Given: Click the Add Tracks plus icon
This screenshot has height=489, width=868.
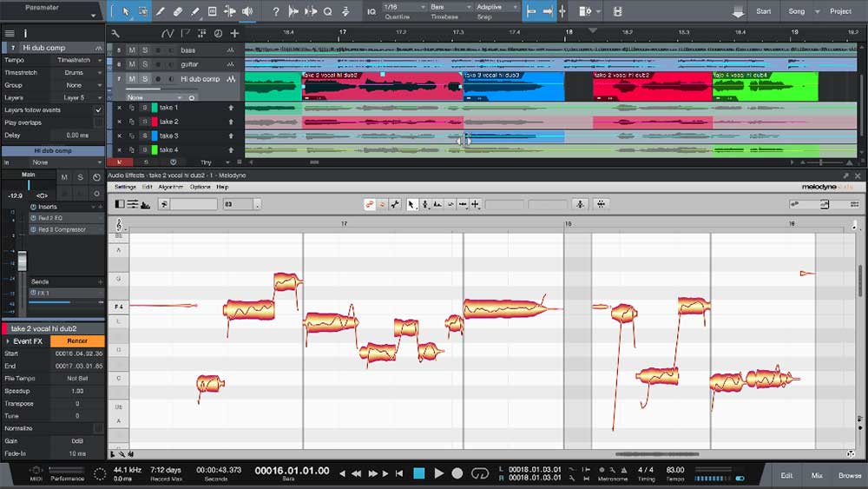Looking at the screenshot, I should [x=234, y=33].
